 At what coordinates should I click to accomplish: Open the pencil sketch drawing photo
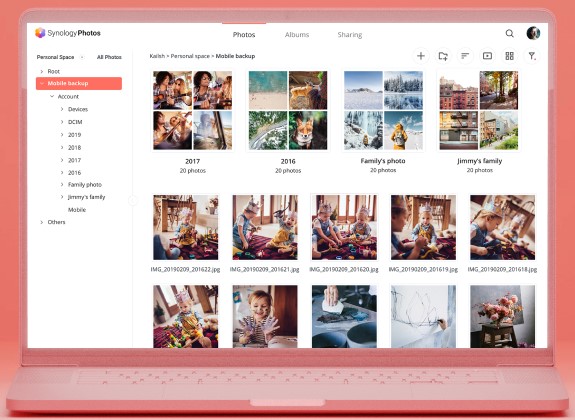click(x=423, y=316)
